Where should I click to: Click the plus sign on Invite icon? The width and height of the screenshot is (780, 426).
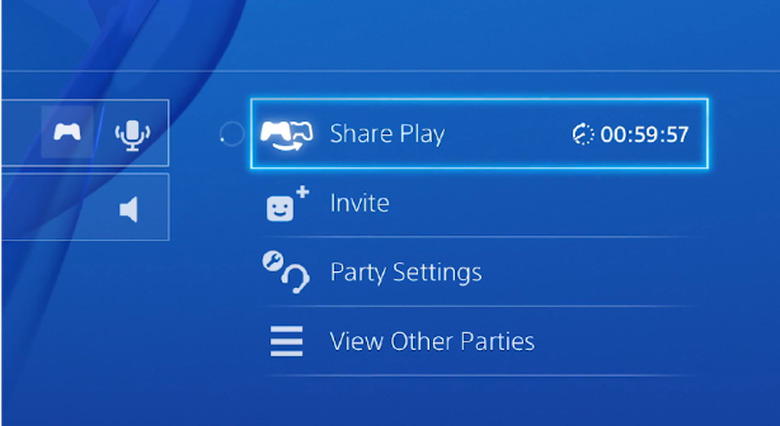coord(302,192)
